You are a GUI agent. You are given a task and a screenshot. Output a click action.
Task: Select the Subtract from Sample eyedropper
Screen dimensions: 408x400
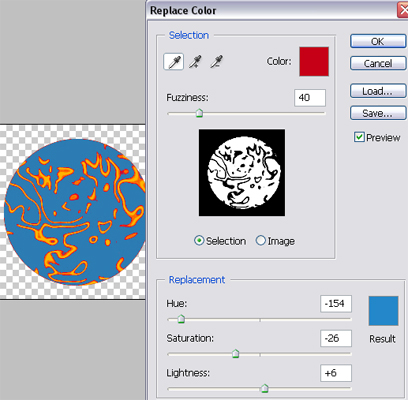[217, 62]
